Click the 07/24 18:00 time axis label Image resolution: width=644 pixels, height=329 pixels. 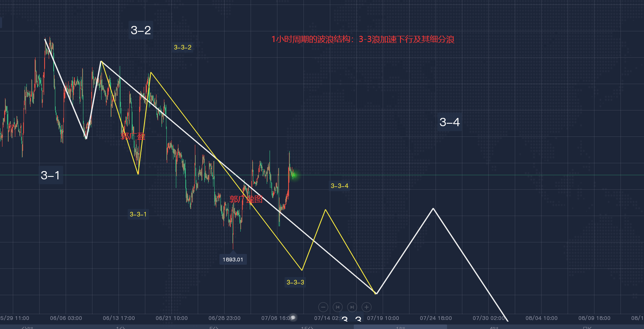click(436, 318)
